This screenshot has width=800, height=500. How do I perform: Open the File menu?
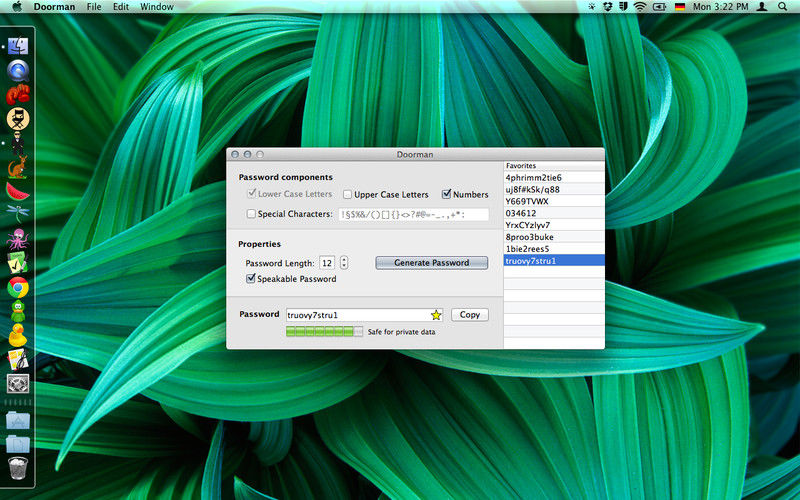pyautogui.click(x=94, y=7)
